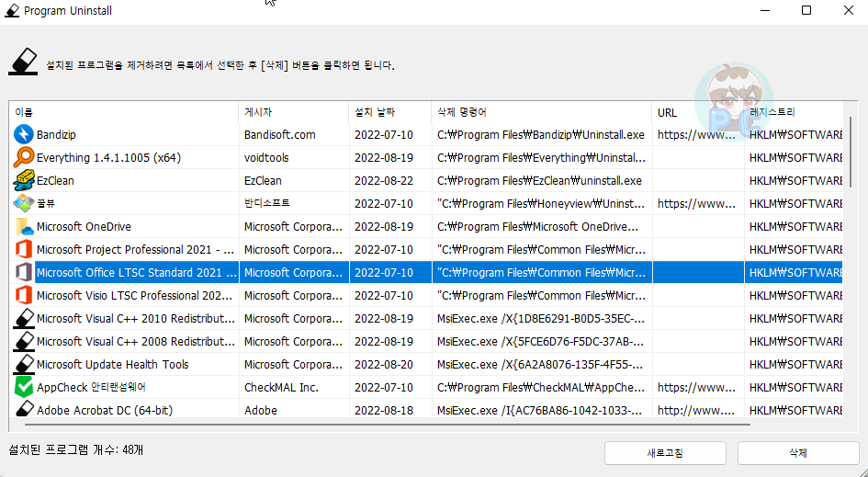Select Everything 1.4.1.1005 (x64) entry
Image resolution: width=868 pixels, height=477 pixels.
coord(108,158)
